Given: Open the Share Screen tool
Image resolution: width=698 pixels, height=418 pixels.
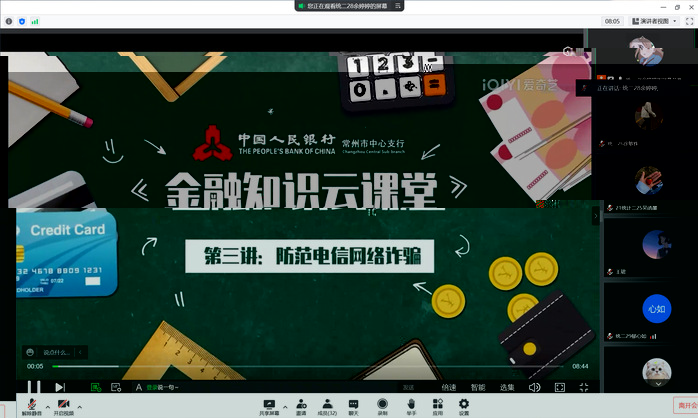Looking at the screenshot, I should 269,406.
